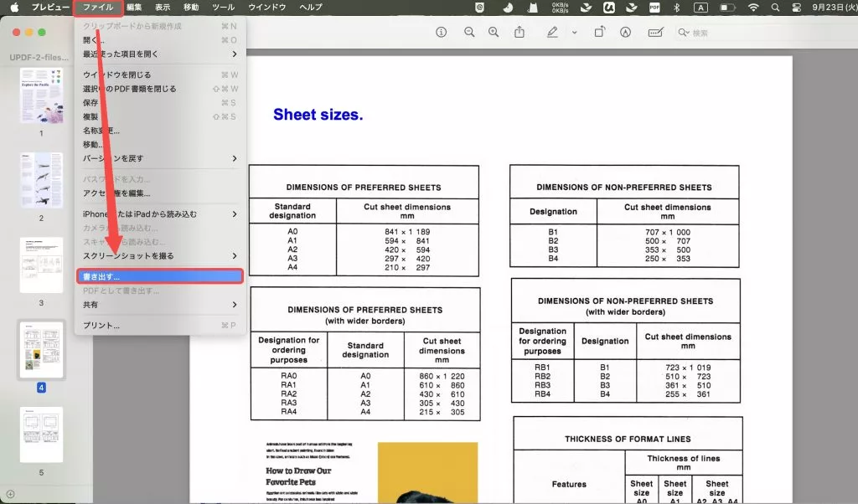Close the open ファイル menu via its title

[98, 7]
